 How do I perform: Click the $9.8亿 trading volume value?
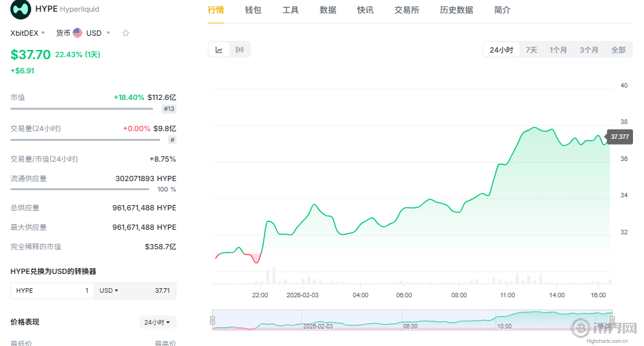(165, 129)
